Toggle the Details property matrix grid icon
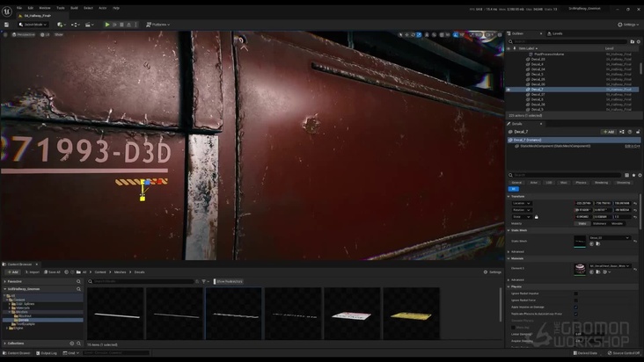Viewport: 644px width, 362px height. (626, 175)
